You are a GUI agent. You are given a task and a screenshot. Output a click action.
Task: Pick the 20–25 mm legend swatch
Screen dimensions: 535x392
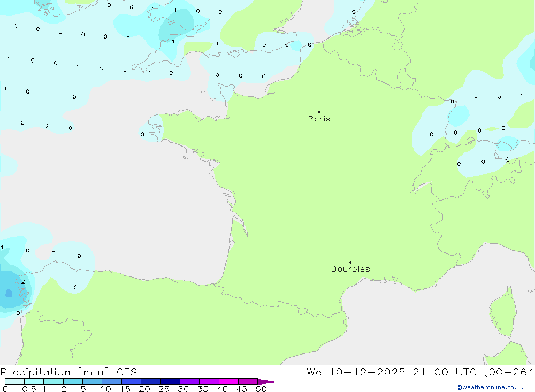coord(151,381)
